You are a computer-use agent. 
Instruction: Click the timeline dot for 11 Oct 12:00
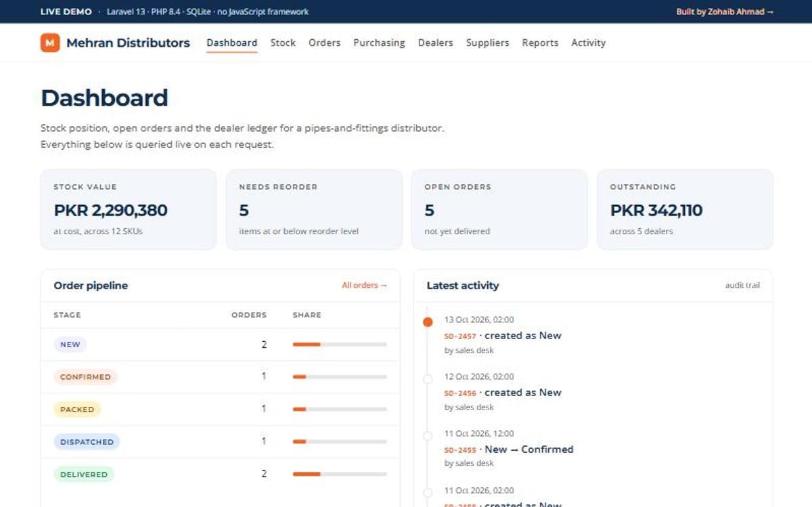(x=428, y=436)
